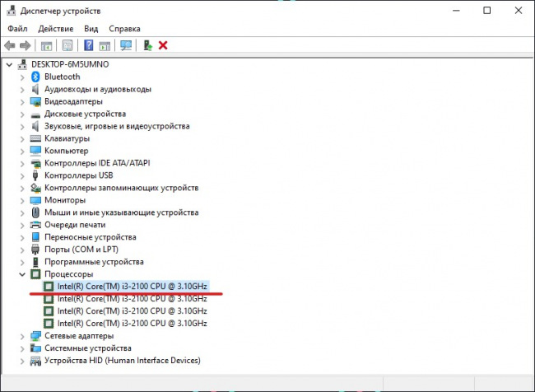The width and height of the screenshot is (535, 392).
Task: Click the red X uninstall device icon
Action: click(163, 45)
